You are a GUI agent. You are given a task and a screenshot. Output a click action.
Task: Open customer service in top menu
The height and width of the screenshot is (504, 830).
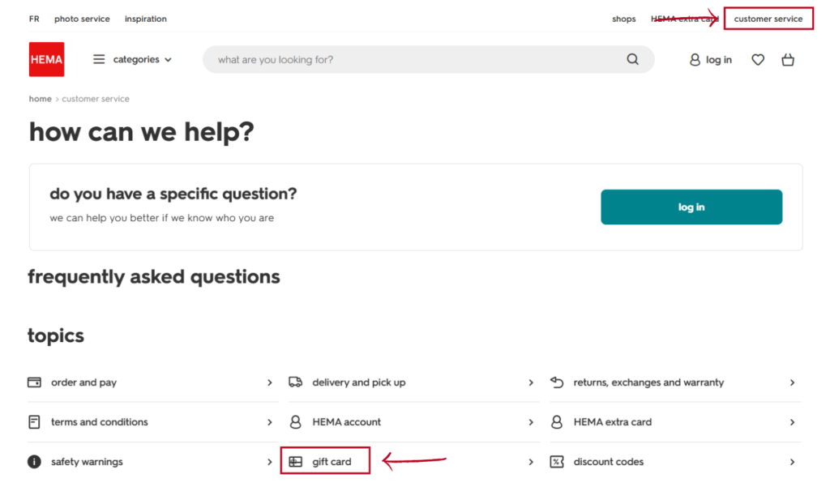(x=768, y=19)
